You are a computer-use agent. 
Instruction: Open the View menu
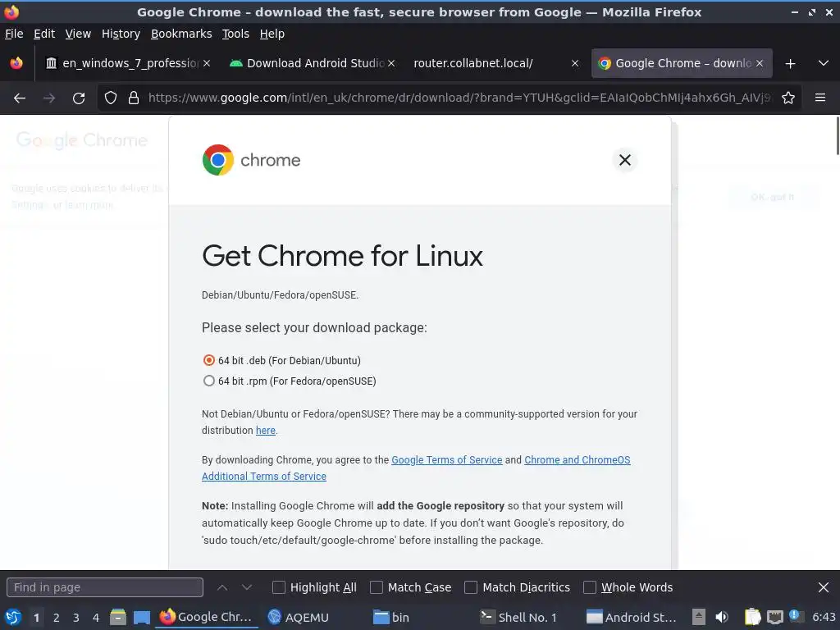pos(78,34)
